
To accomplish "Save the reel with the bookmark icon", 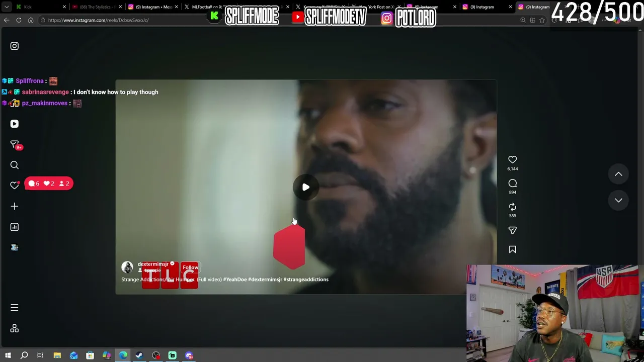I will pyautogui.click(x=512, y=249).
